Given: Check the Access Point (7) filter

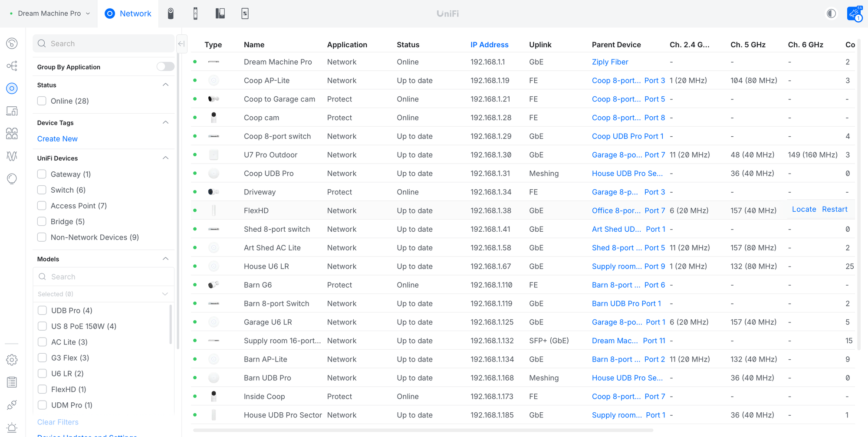Looking at the screenshot, I should [42, 206].
